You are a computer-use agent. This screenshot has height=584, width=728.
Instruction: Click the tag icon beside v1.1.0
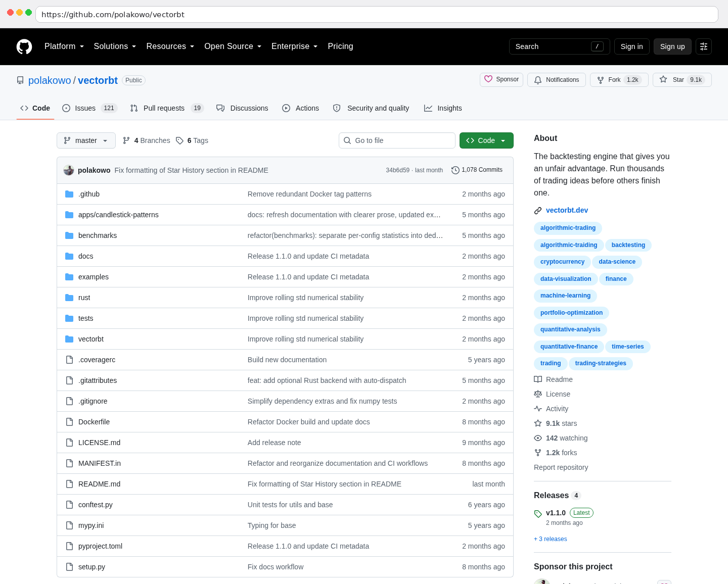538,514
